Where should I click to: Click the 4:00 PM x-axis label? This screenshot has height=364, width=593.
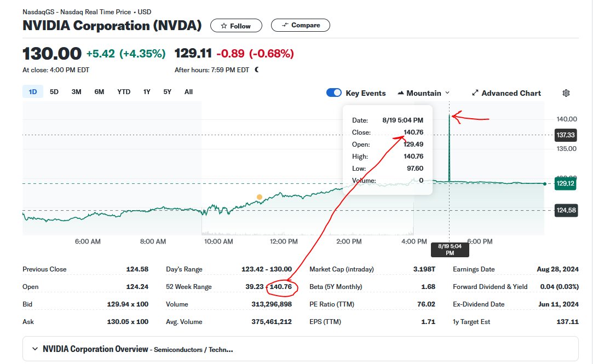click(414, 241)
